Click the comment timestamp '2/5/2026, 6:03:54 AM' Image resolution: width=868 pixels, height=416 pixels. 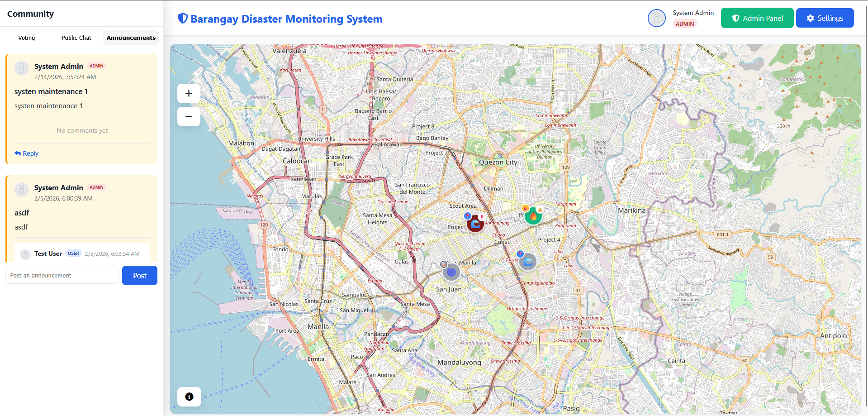click(x=112, y=254)
